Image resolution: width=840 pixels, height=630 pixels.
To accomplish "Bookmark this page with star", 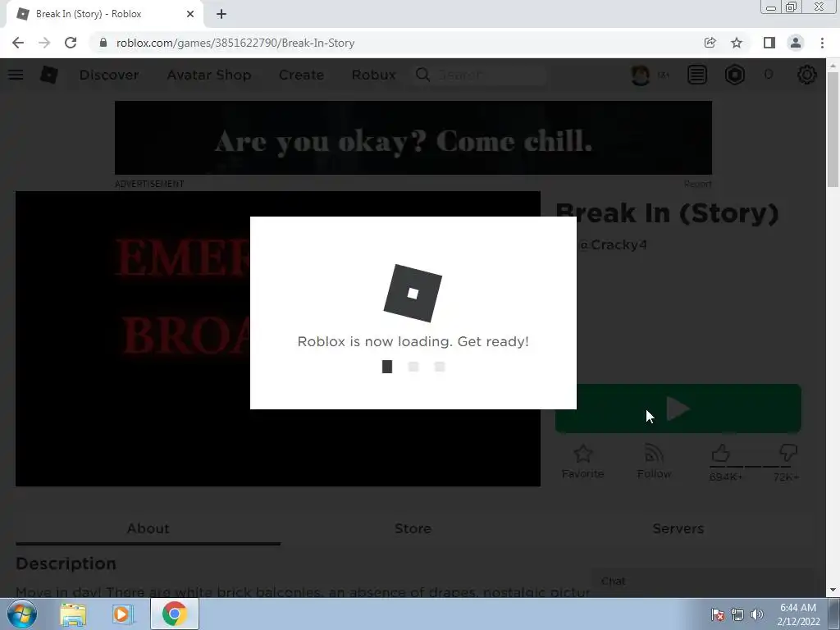I will pyautogui.click(x=737, y=43).
